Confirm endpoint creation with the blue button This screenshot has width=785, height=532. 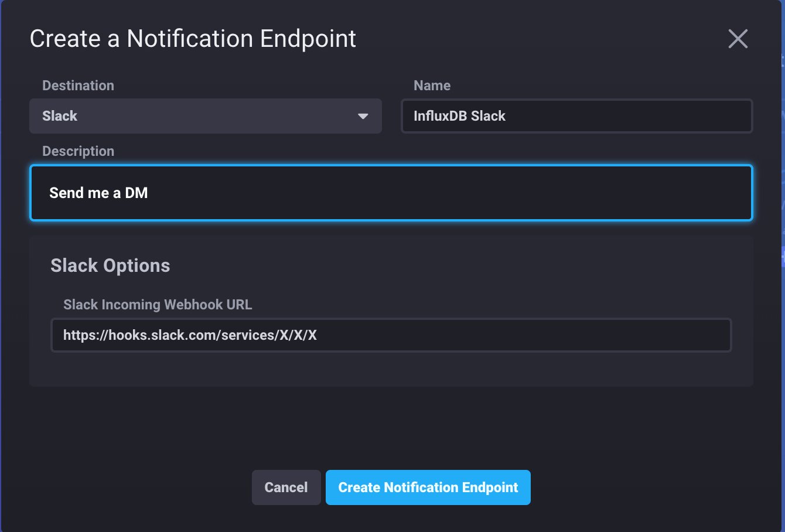[x=428, y=487]
